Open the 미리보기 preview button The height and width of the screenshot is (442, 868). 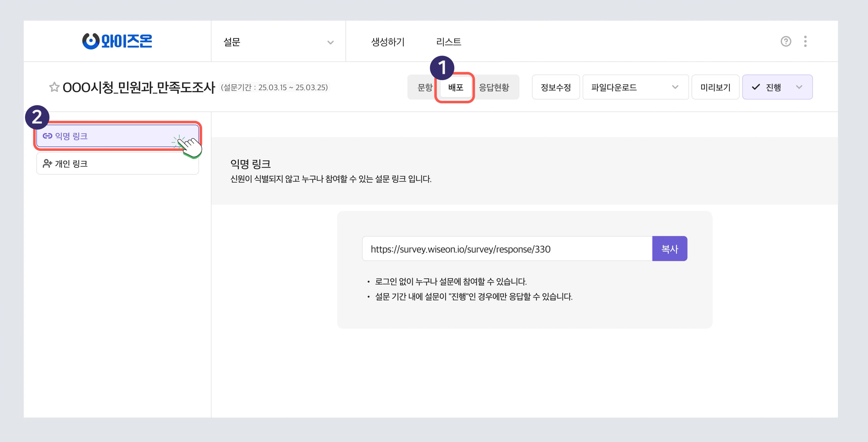click(715, 87)
